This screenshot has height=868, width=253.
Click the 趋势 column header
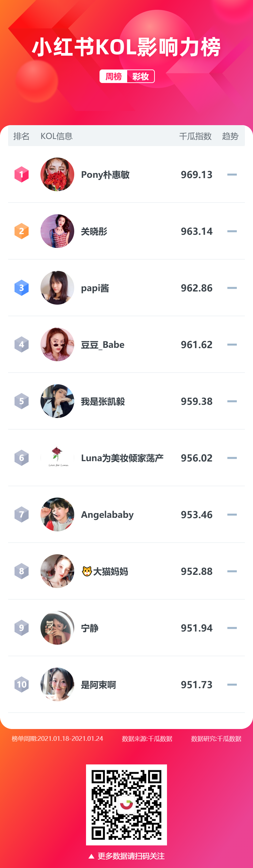point(230,136)
